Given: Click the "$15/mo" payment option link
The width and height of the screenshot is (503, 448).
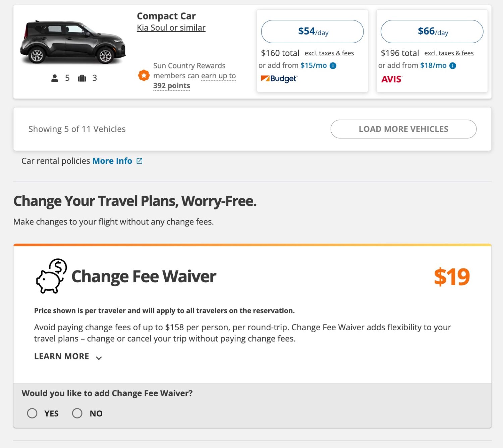Looking at the screenshot, I should click(x=314, y=65).
